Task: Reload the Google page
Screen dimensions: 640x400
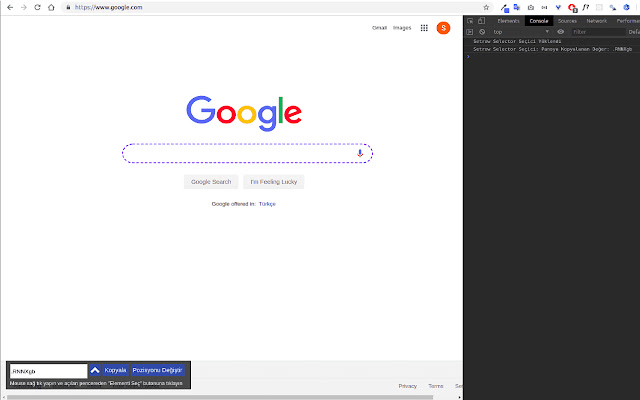Action: point(37,7)
